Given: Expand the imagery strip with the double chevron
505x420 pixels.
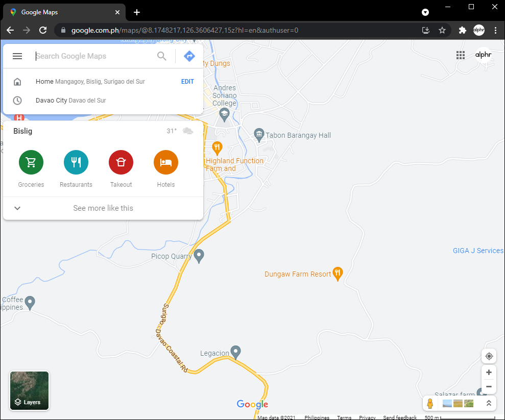Looking at the screenshot, I should point(489,403).
